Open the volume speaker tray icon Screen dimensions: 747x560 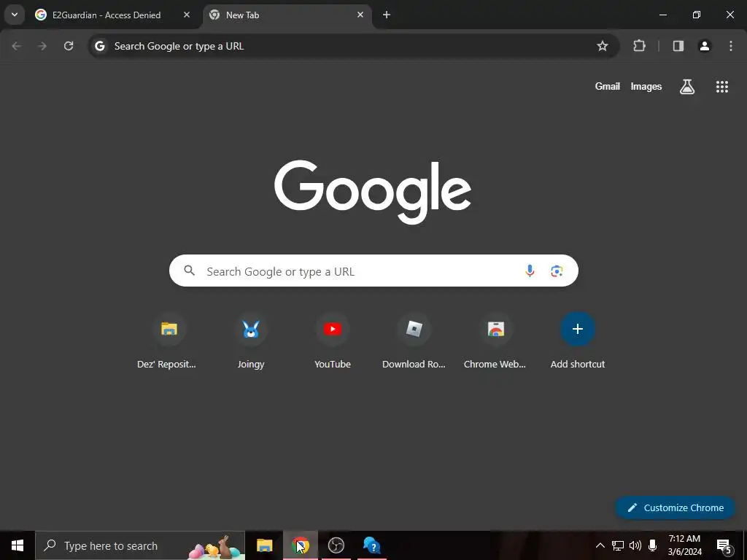coord(635,545)
